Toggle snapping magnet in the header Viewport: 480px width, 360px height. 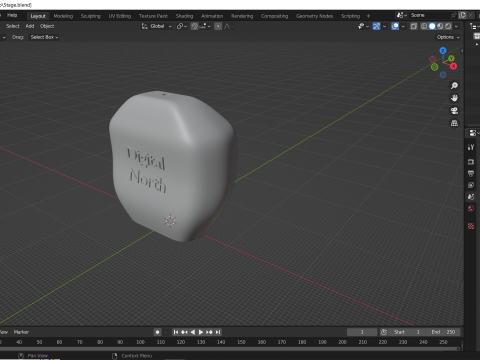click(195, 26)
